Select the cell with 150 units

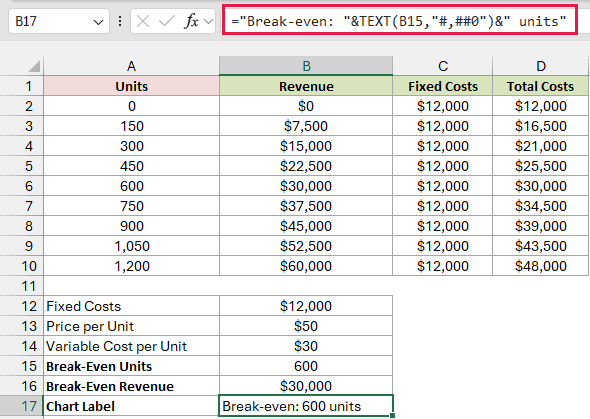pos(131,126)
